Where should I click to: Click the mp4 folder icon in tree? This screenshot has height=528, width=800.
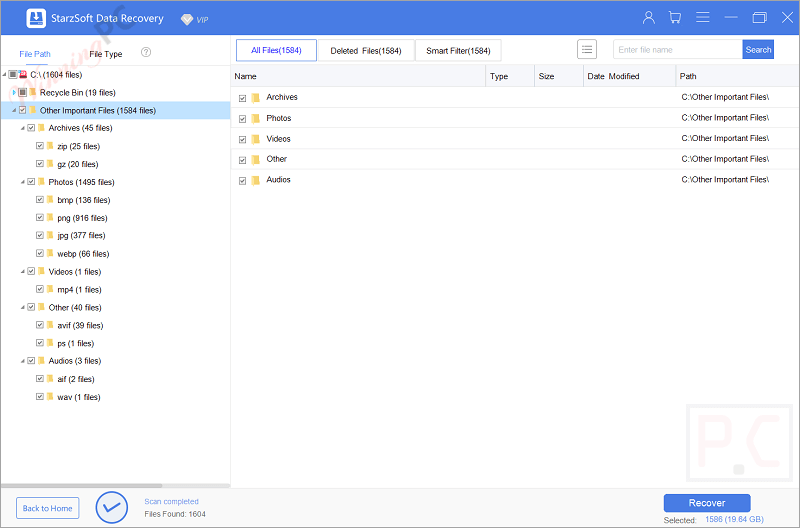50,289
